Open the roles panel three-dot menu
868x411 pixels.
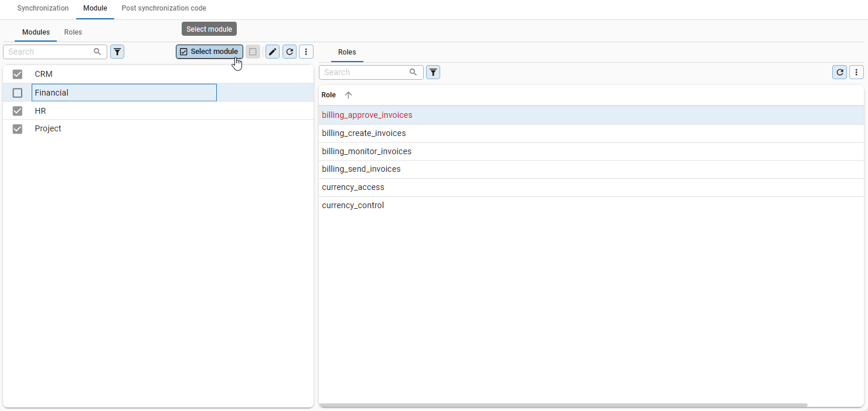click(x=856, y=72)
